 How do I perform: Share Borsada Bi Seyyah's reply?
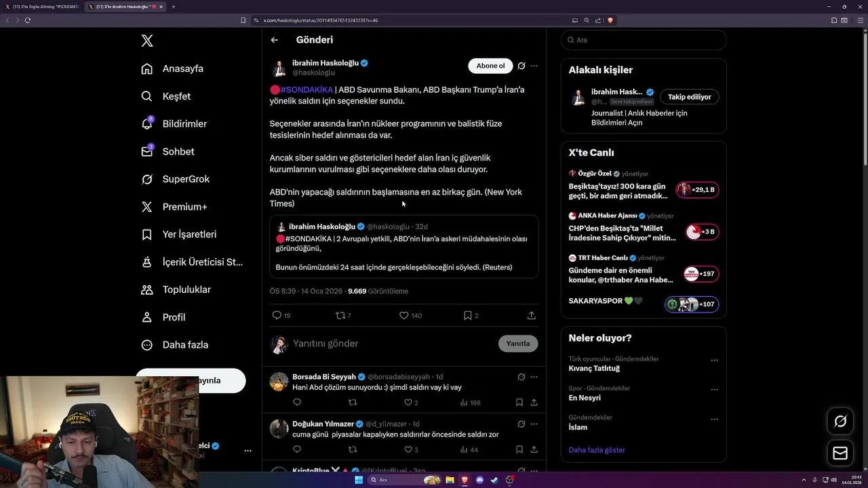point(534,403)
